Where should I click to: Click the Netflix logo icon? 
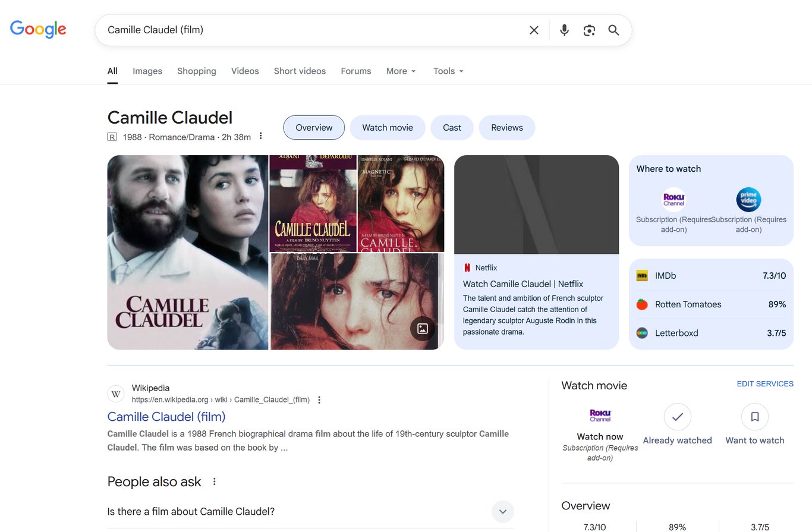(467, 267)
